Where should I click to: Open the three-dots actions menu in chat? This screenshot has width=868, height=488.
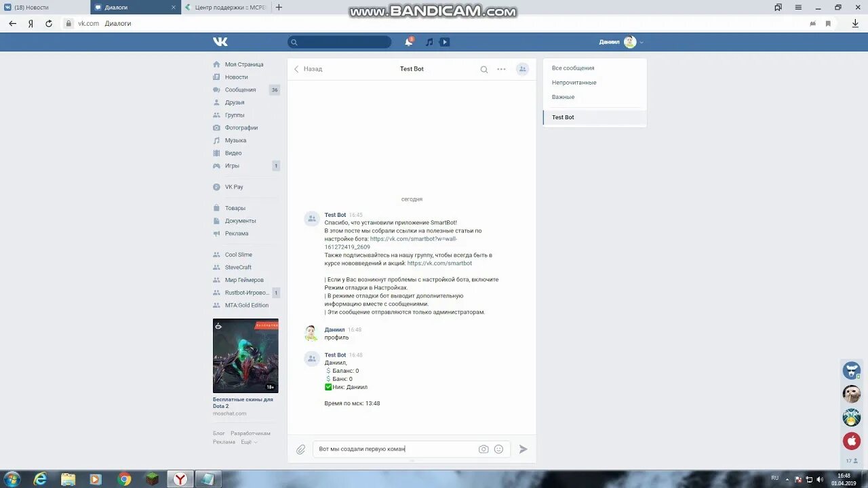pyautogui.click(x=501, y=69)
